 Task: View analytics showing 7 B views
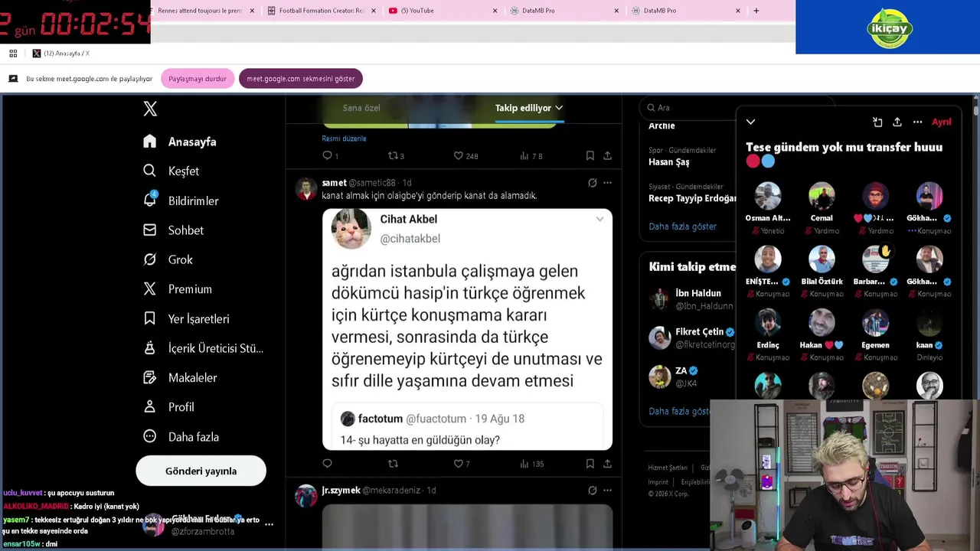[531, 155]
